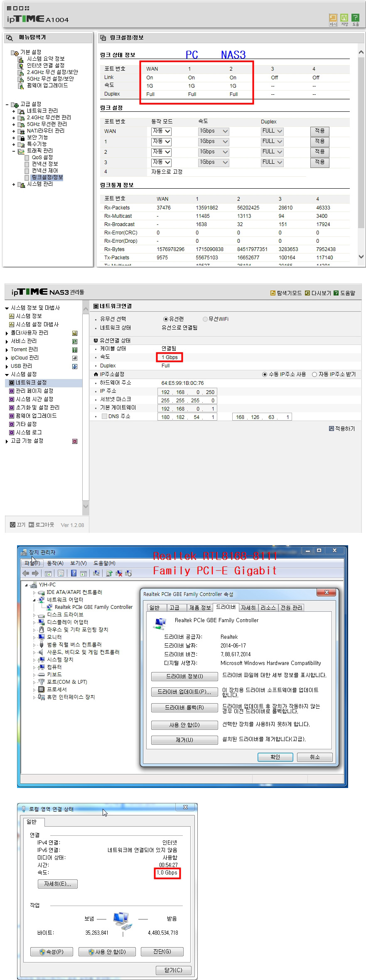Tick the DNS 주소 checkbox

tap(104, 416)
